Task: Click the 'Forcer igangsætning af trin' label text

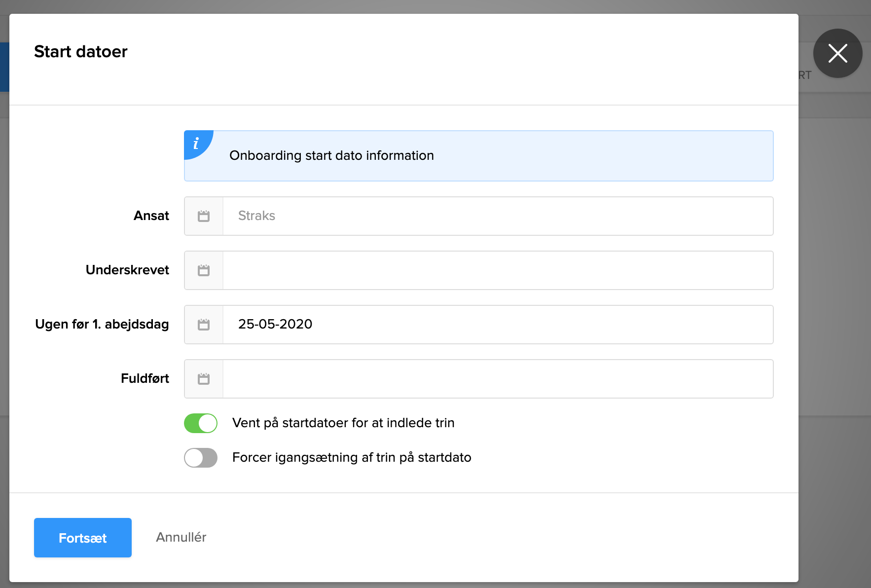Action: tap(352, 457)
